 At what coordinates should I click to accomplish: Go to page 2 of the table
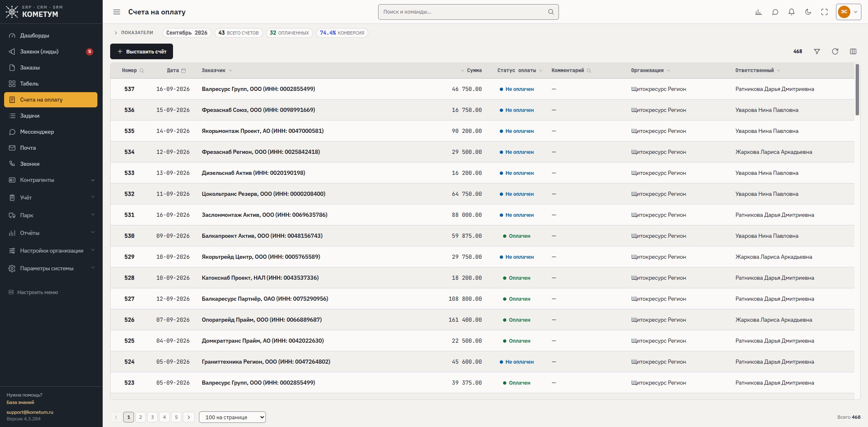tap(141, 417)
